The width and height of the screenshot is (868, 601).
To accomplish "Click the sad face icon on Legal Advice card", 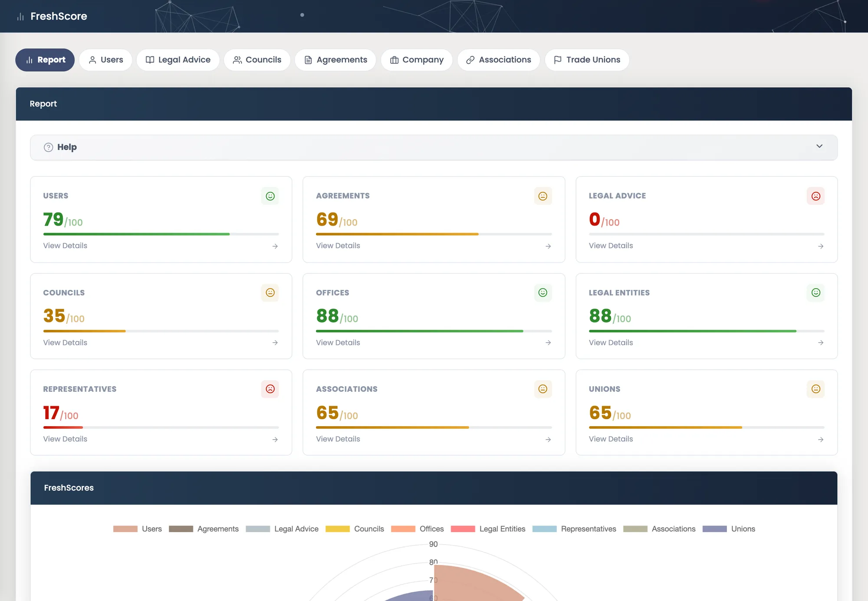I will pos(815,196).
